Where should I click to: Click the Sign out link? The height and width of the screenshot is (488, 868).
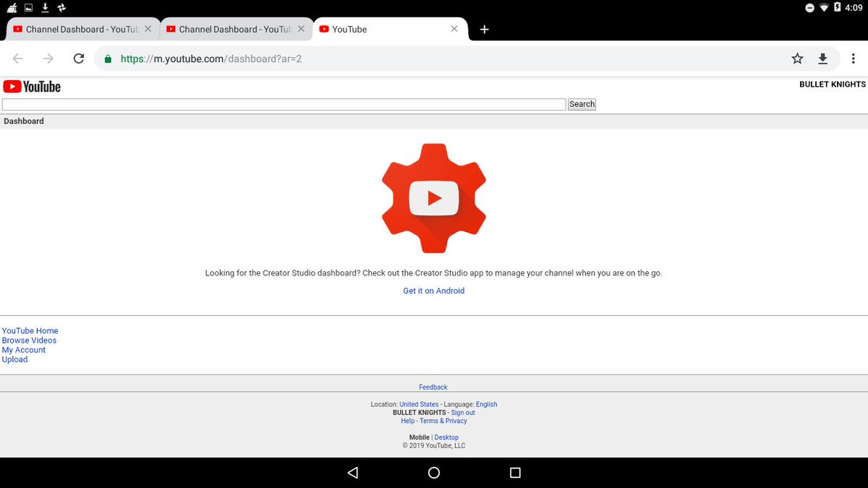coord(463,413)
